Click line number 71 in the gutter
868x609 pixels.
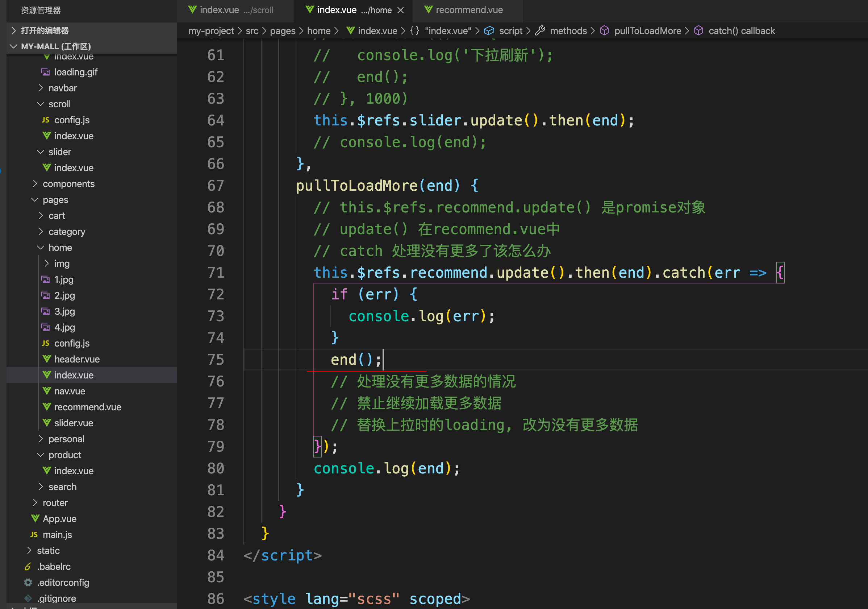[216, 273]
